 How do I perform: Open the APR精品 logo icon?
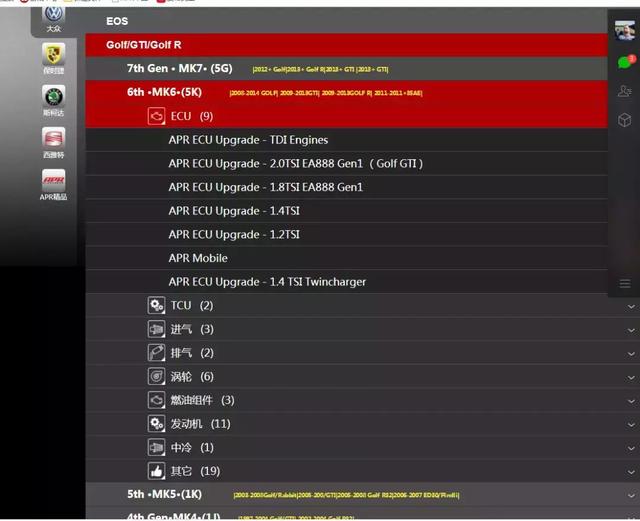tap(53, 180)
